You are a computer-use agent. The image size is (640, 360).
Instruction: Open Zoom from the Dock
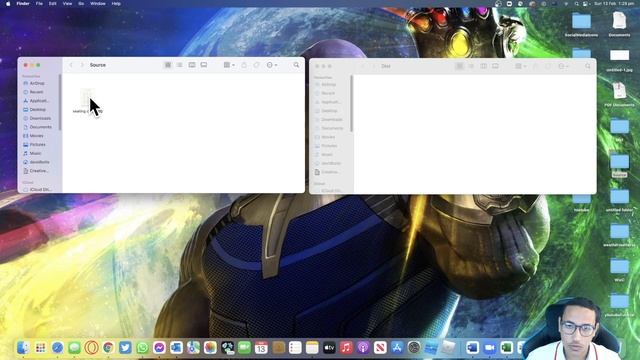489,347
